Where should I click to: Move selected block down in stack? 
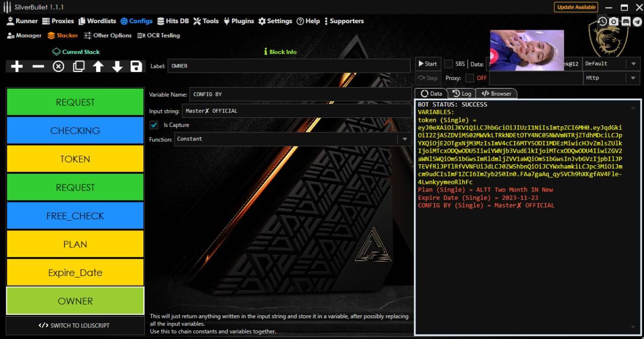117,66
